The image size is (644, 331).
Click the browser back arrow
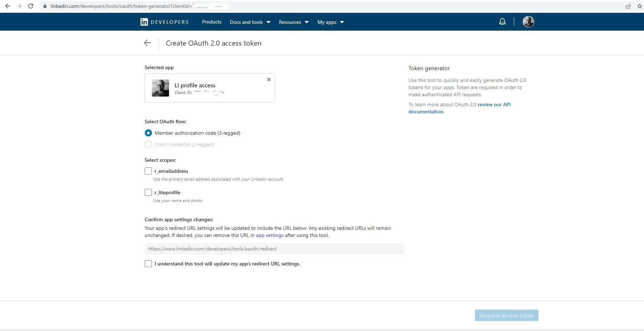[7, 6]
